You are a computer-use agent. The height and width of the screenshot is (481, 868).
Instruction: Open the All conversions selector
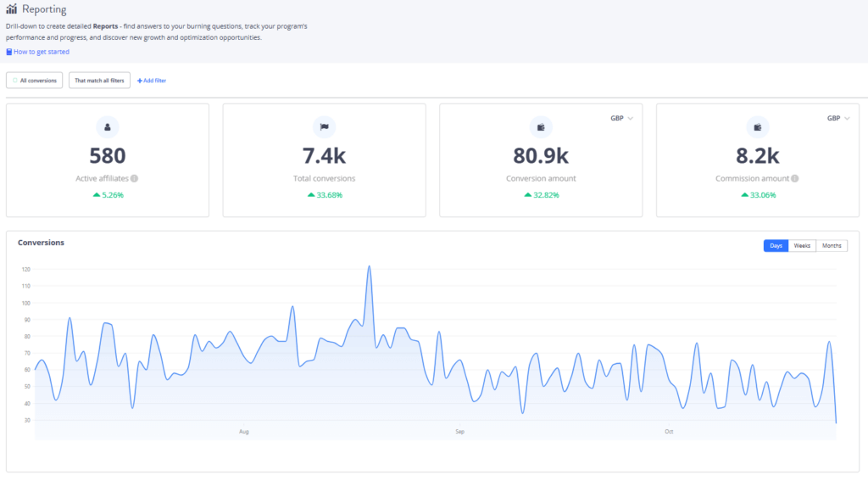click(x=35, y=81)
